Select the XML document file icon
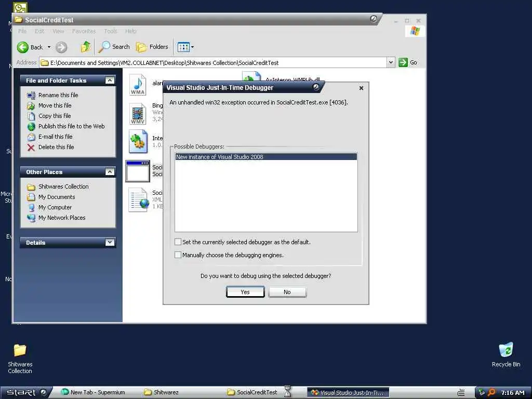Viewport: 532px width, 399px height. (x=139, y=200)
